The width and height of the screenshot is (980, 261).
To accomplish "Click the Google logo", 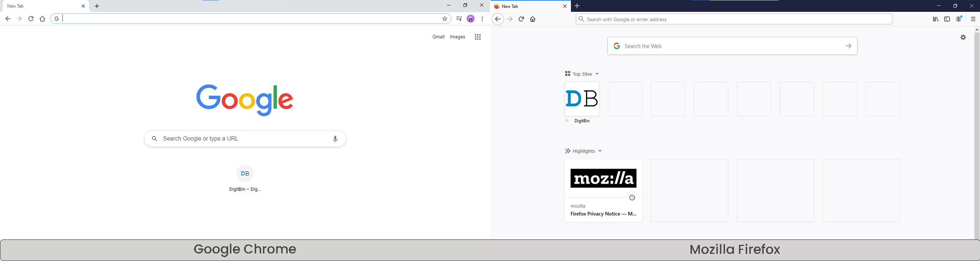I will tap(245, 100).
